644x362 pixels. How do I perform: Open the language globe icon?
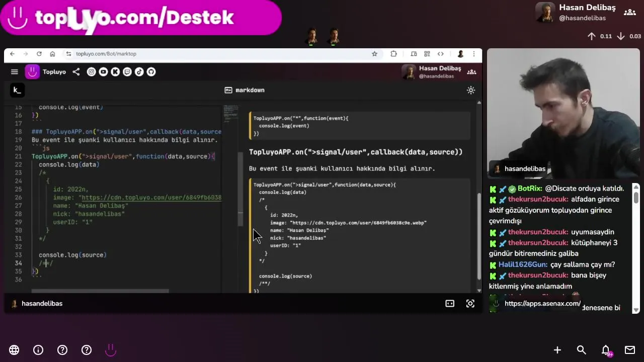tap(14, 350)
